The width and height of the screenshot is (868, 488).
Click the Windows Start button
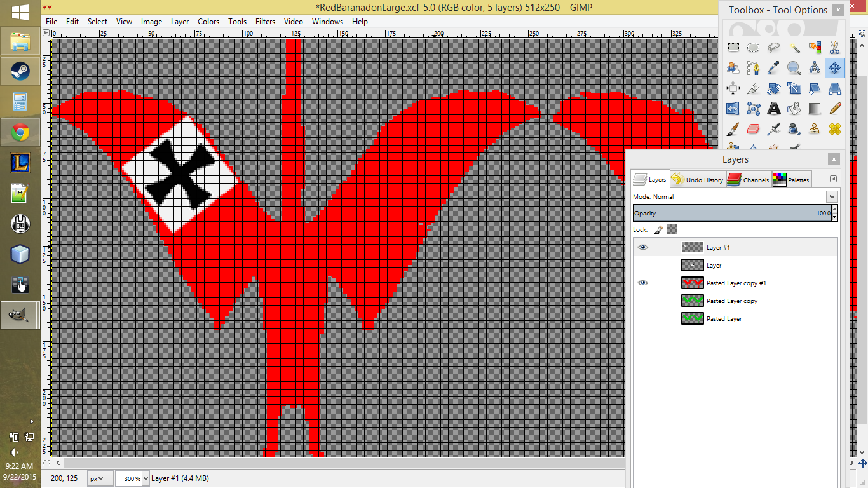(x=20, y=12)
